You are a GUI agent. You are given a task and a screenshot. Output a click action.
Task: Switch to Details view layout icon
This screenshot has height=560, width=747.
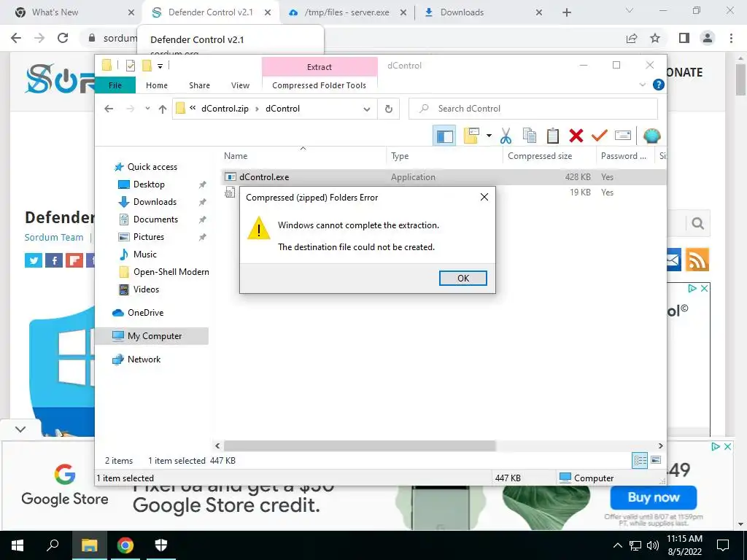click(x=640, y=461)
